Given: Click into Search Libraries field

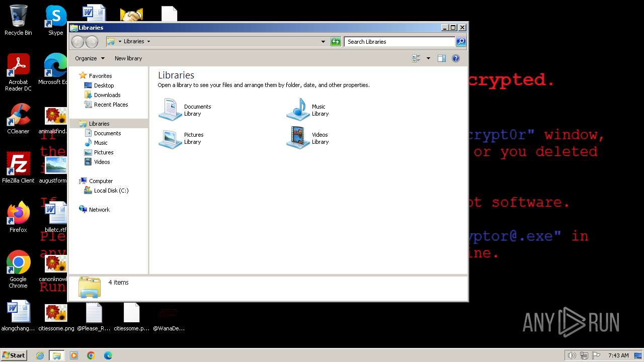Looking at the screenshot, I should (x=400, y=42).
